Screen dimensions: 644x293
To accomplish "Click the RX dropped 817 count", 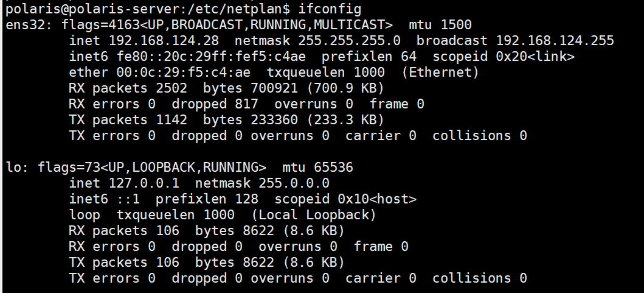I will point(246,104).
